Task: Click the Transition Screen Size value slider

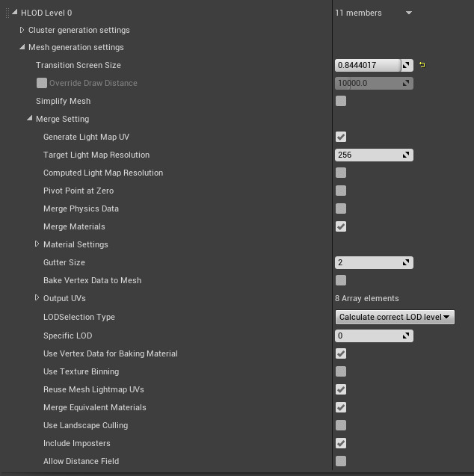Action: [x=368, y=65]
